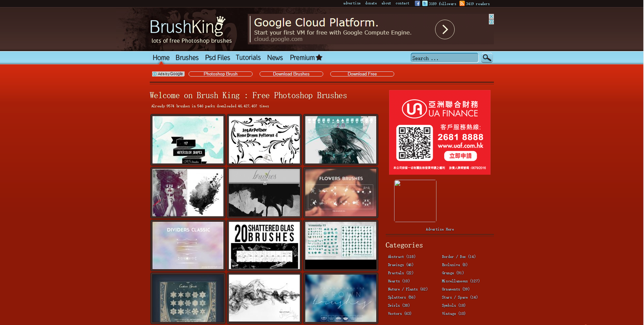Open the Psd Files section
Screen dimensions: 644x325
pos(218,57)
